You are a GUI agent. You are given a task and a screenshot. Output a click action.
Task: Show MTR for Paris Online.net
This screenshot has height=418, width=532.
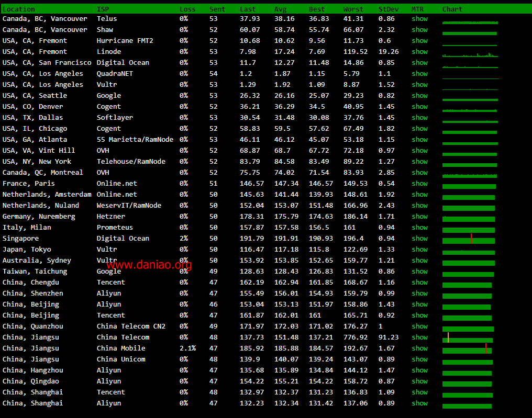tap(420, 184)
